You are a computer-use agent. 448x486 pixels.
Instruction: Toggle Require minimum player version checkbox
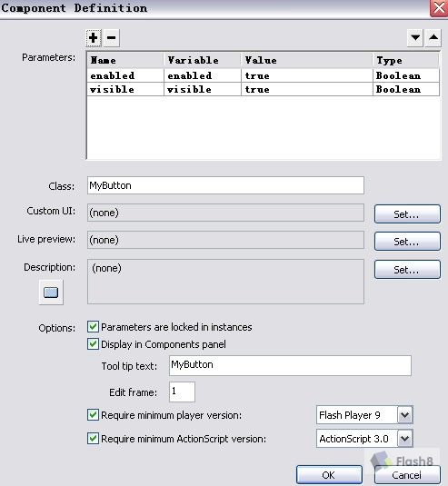coord(93,415)
